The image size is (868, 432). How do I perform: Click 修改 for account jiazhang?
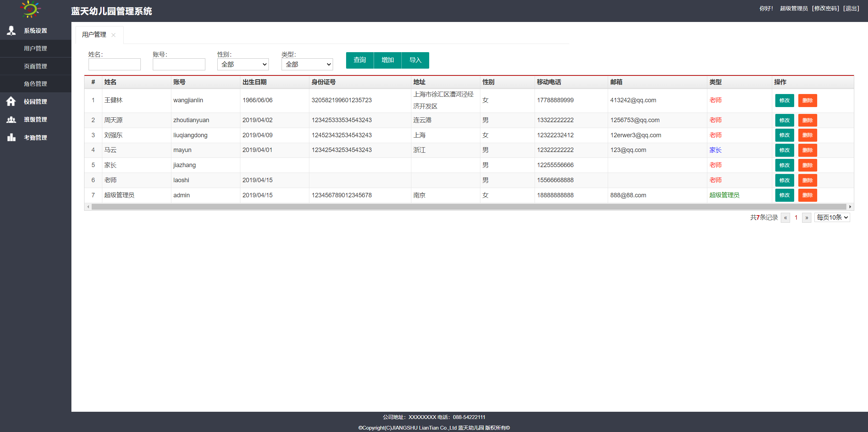[x=785, y=165]
